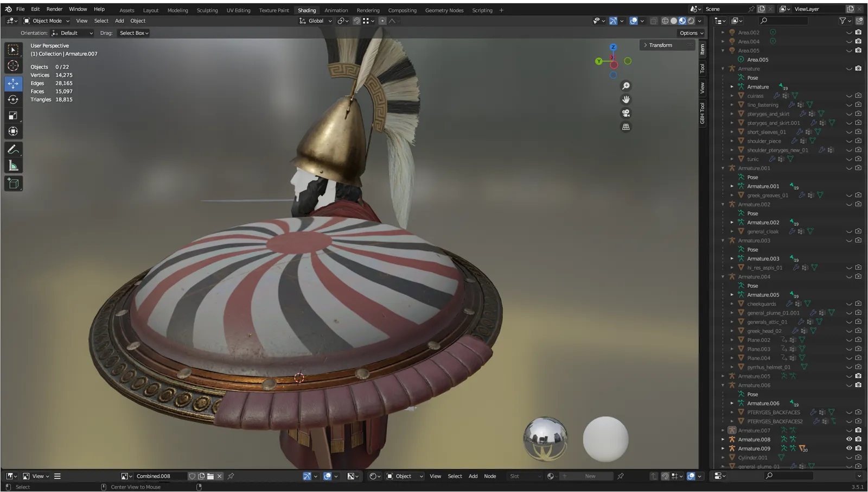Open the Object Mode dropdown
Viewport: 868px width, 492px height.
(x=47, y=21)
